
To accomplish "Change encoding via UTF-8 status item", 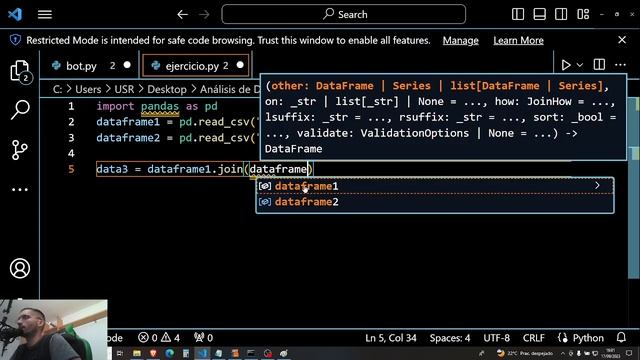I will click(496, 338).
